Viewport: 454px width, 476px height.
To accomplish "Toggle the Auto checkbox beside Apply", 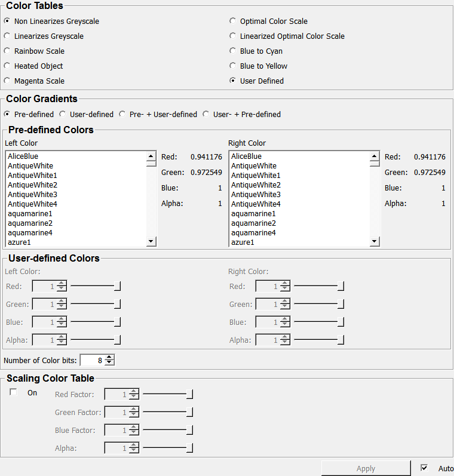I will pos(424,468).
